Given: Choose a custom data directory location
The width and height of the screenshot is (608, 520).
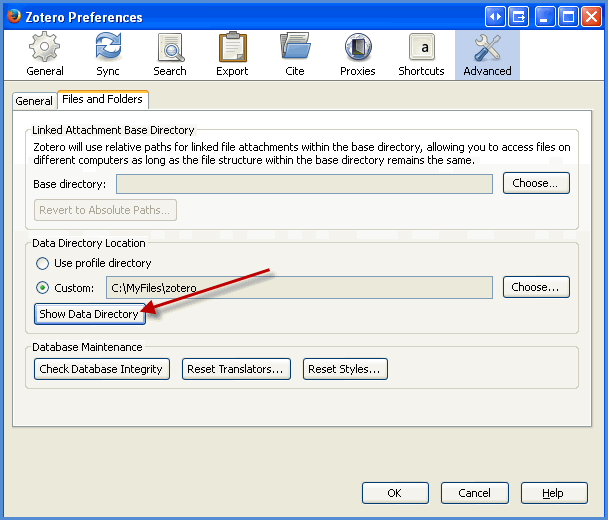Looking at the screenshot, I should [x=536, y=287].
